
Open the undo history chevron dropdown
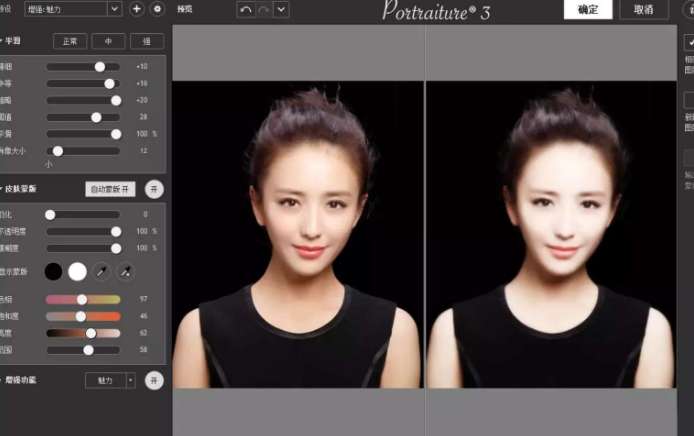tap(281, 10)
